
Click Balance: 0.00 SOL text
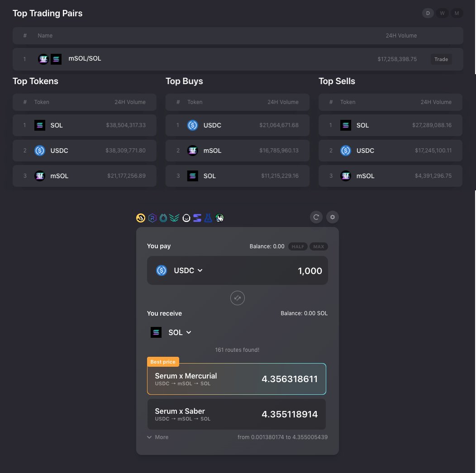(304, 313)
